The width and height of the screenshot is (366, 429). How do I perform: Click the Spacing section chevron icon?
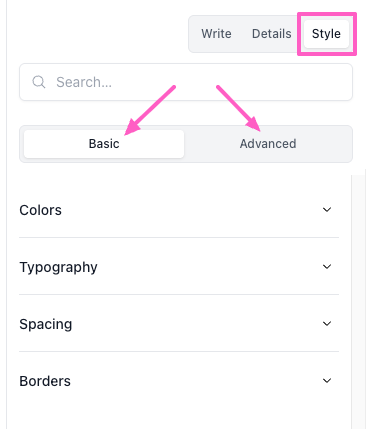(x=327, y=324)
